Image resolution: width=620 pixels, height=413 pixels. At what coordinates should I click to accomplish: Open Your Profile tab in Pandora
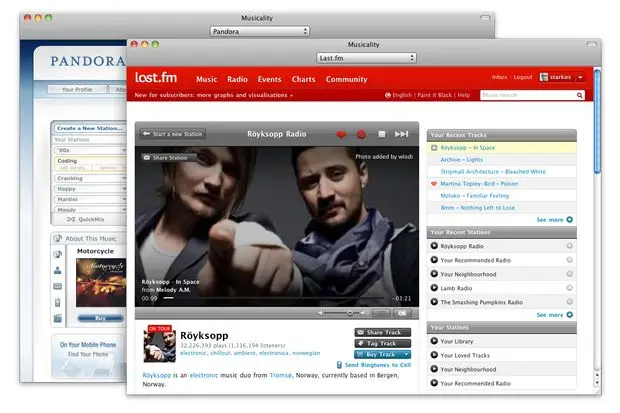click(77, 90)
